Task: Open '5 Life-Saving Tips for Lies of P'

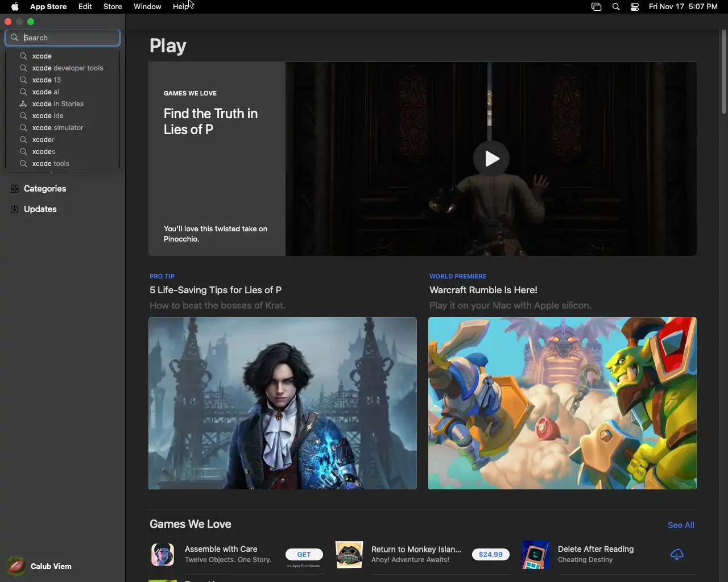Action: [x=216, y=290]
